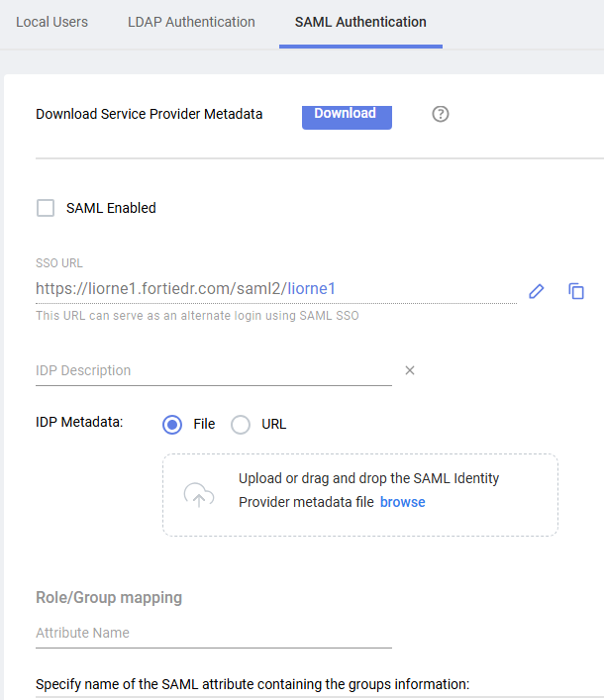Click the browse link to upload metadata

click(402, 502)
